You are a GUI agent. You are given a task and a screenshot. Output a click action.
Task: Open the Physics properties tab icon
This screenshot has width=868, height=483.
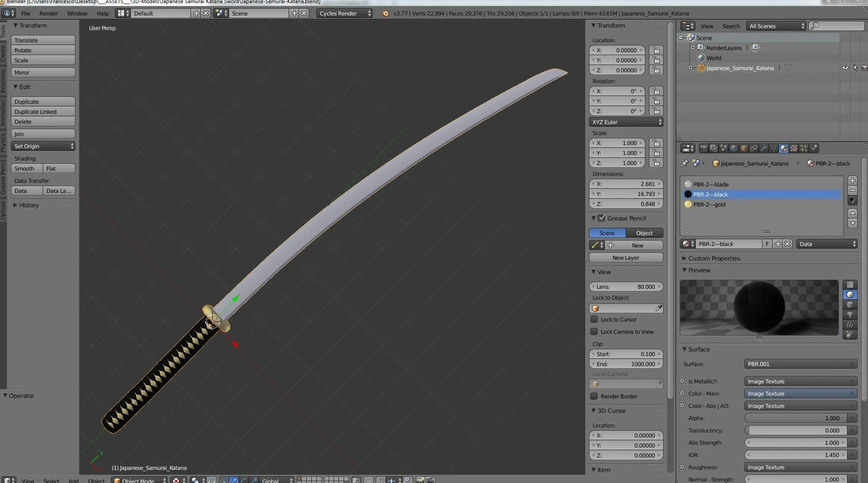pyautogui.click(x=813, y=148)
